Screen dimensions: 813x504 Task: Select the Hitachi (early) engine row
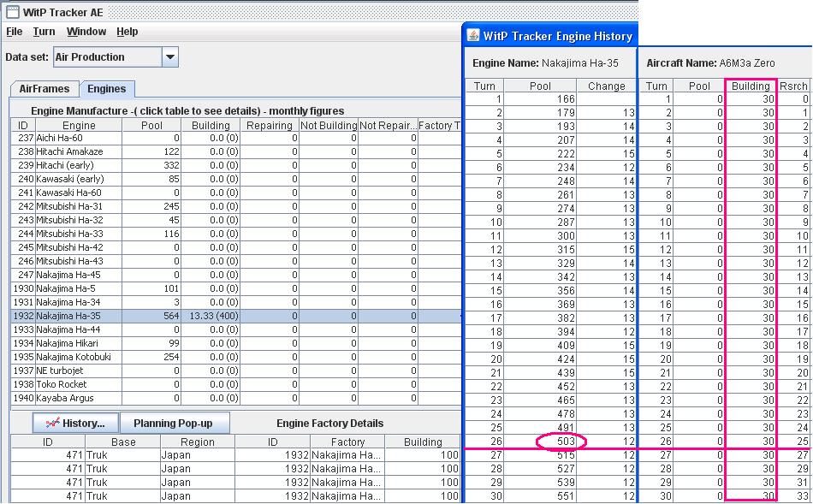(x=236, y=165)
